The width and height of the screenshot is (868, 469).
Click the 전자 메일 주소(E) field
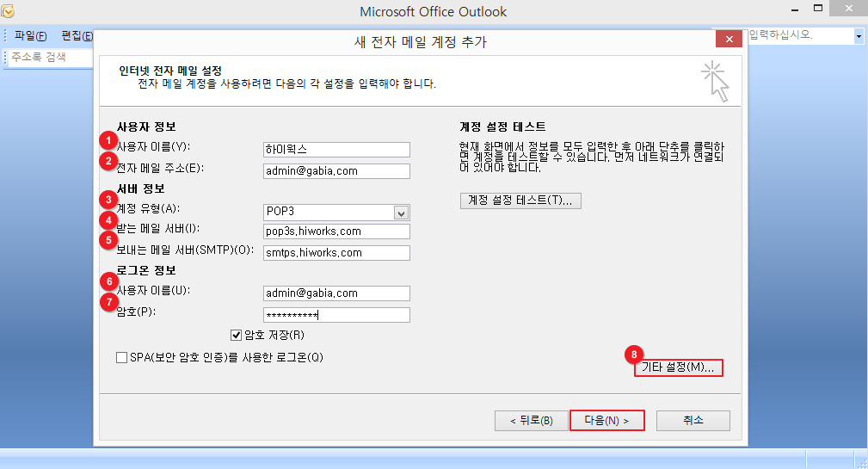coord(336,171)
